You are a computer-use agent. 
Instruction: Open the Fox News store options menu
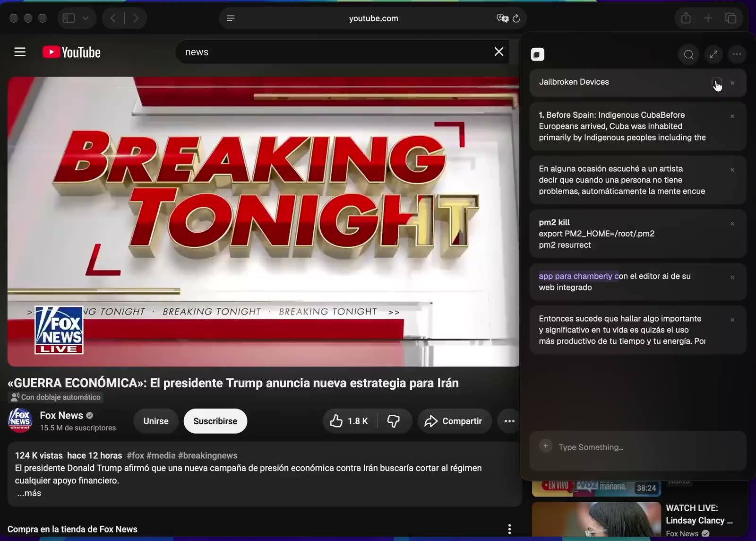[509, 529]
